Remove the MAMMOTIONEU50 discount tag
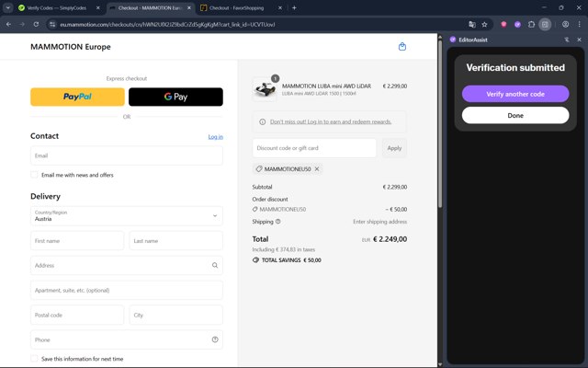This screenshot has height=368, width=588. 317,169
